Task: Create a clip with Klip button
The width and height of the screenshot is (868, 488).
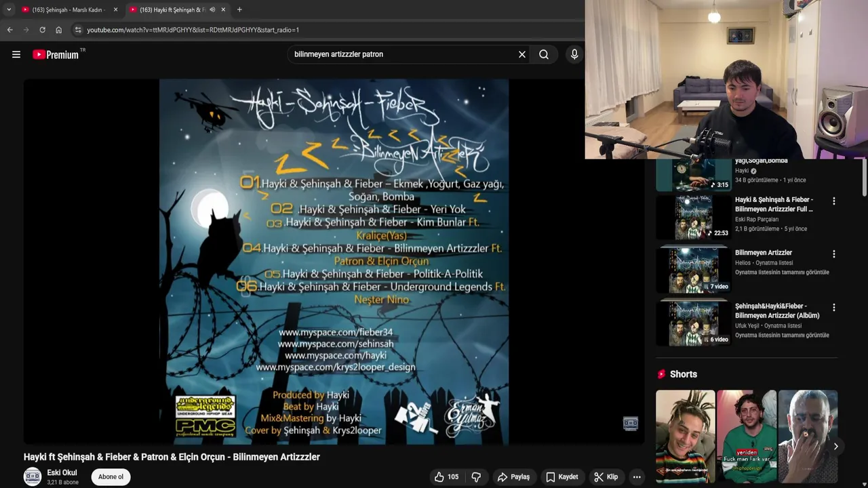Action: point(606,477)
